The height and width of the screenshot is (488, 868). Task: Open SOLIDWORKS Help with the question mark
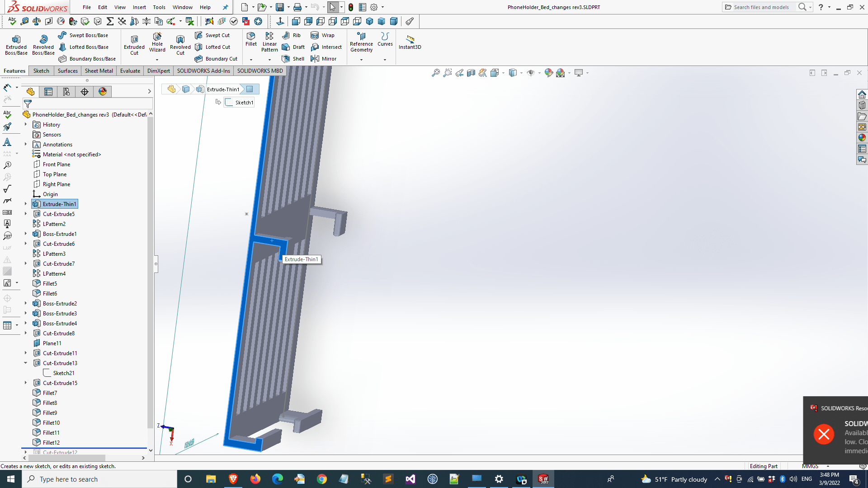[x=820, y=7]
